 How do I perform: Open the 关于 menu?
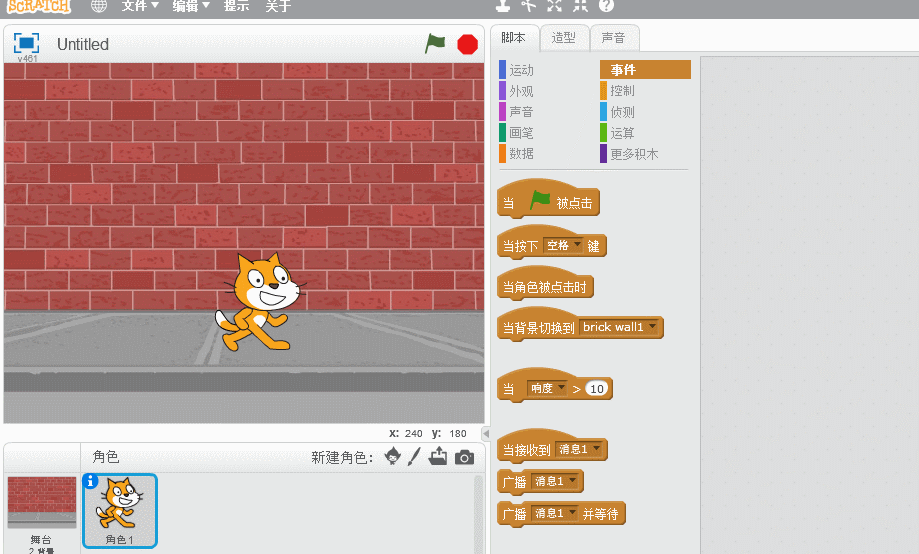click(278, 6)
